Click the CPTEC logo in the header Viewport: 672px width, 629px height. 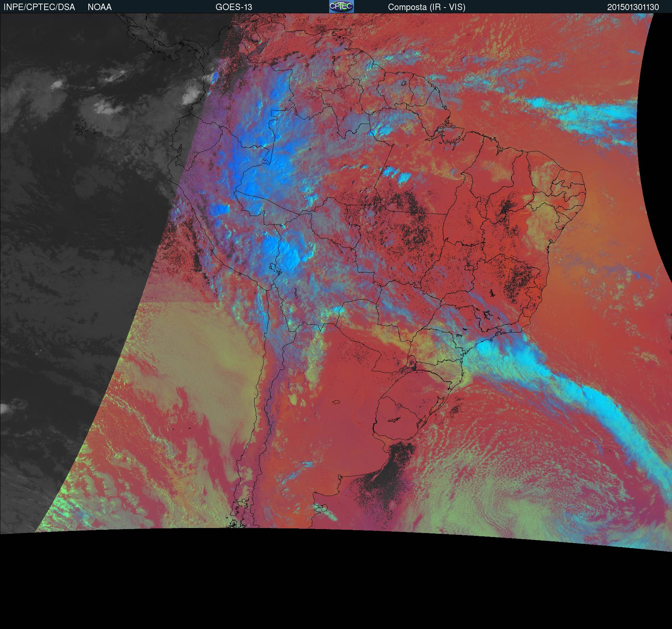(341, 6)
